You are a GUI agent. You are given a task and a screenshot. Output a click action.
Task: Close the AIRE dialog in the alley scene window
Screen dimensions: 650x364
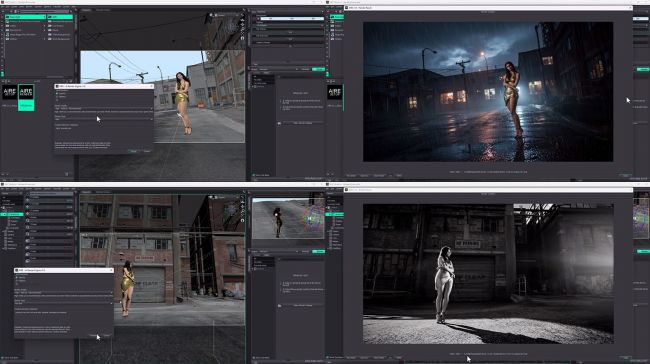point(111,270)
